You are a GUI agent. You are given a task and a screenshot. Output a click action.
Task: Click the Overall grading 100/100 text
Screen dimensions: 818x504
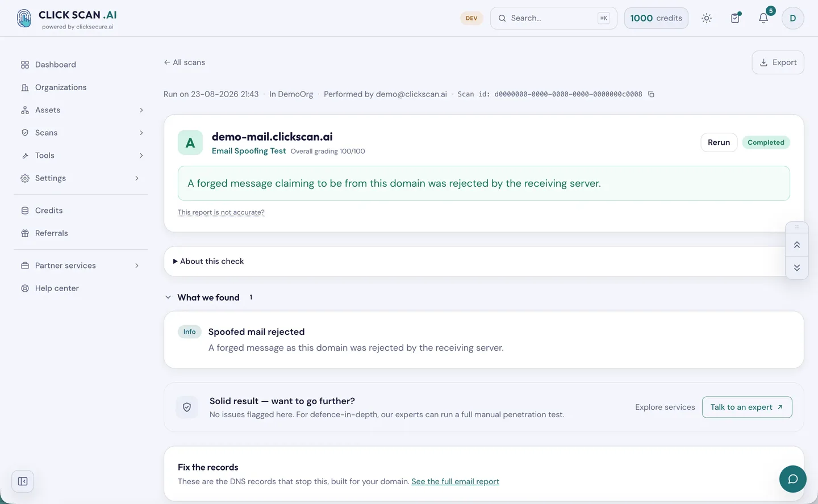point(328,152)
